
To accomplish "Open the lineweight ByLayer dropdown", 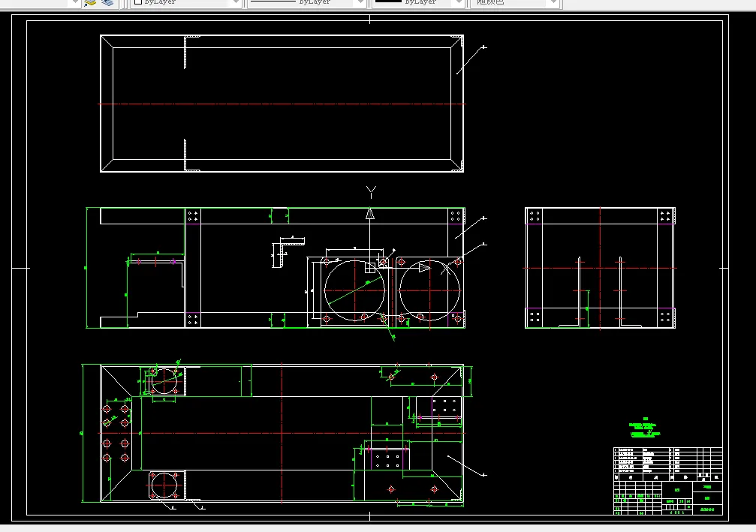I will 418,2.
